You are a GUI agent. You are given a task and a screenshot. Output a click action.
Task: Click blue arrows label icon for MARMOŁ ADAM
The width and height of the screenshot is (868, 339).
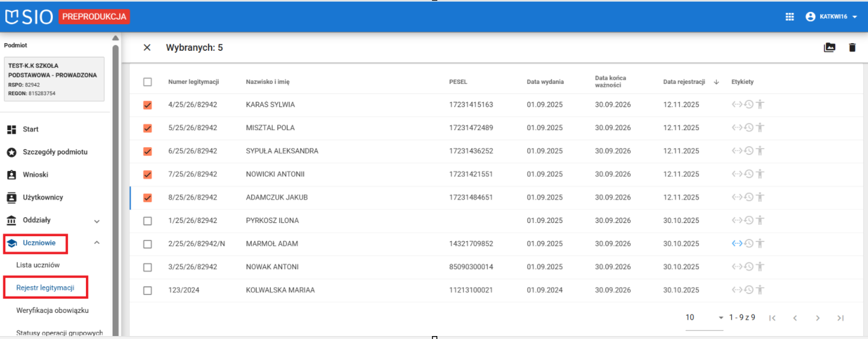point(737,243)
